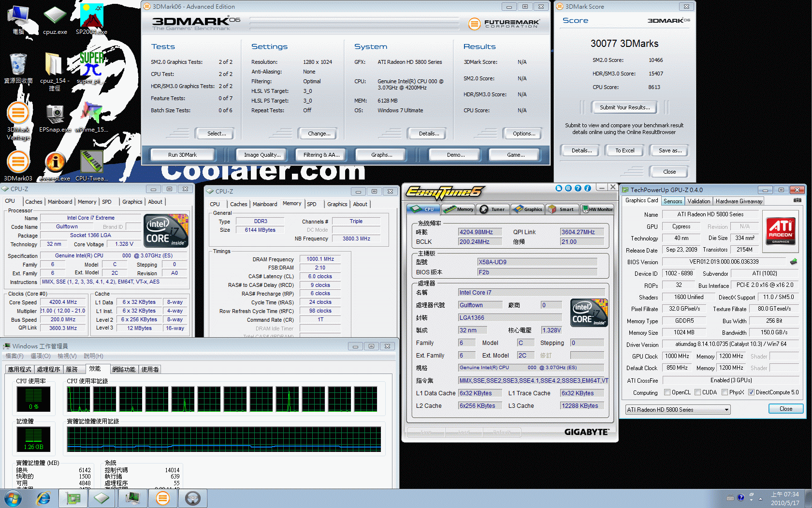Viewport: 812px width, 508px height.
Task: Click the Close button in GPU-Z
Action: point(785,409)
